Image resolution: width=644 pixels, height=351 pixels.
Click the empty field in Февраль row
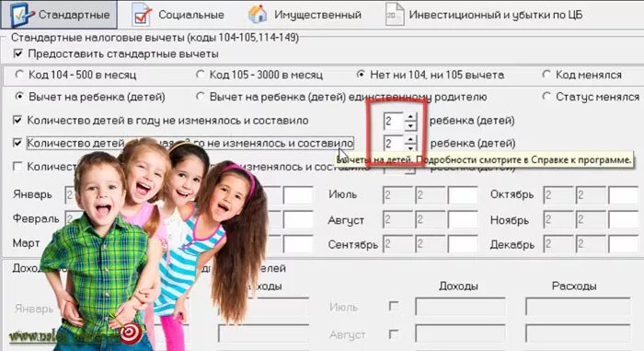coord(298,220)
